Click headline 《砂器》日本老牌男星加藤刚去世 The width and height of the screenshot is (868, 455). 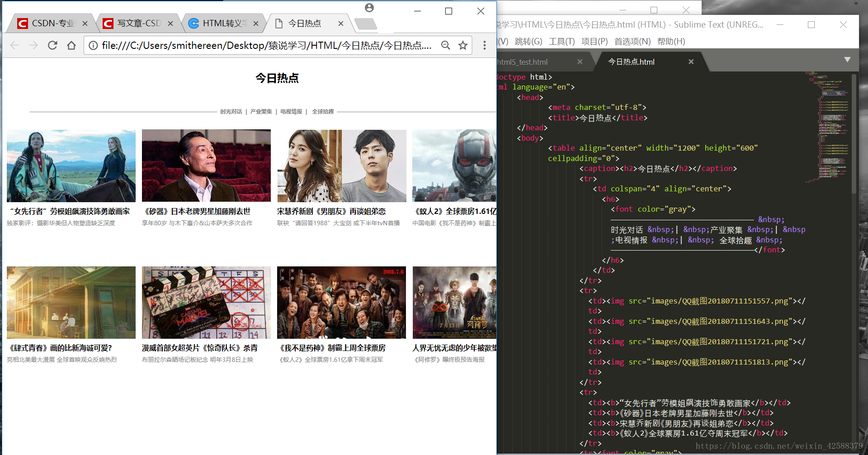coord(196,211)
